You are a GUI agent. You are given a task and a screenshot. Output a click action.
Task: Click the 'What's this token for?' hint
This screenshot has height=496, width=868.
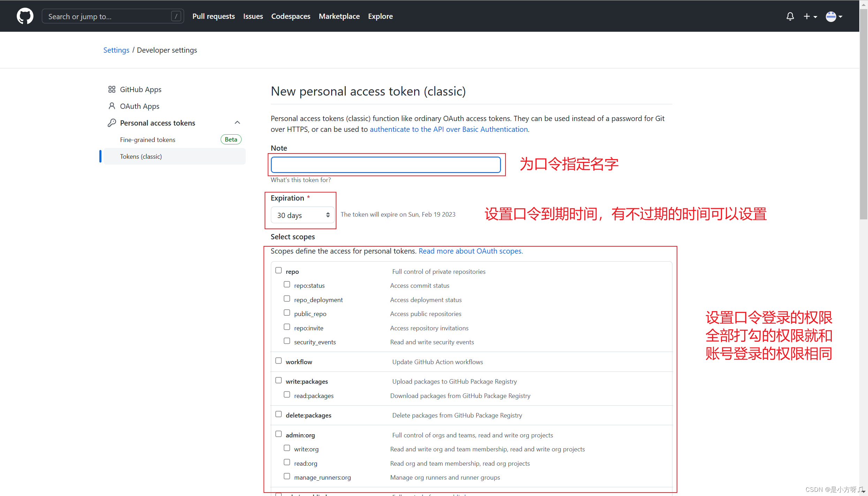click(301, 180)
